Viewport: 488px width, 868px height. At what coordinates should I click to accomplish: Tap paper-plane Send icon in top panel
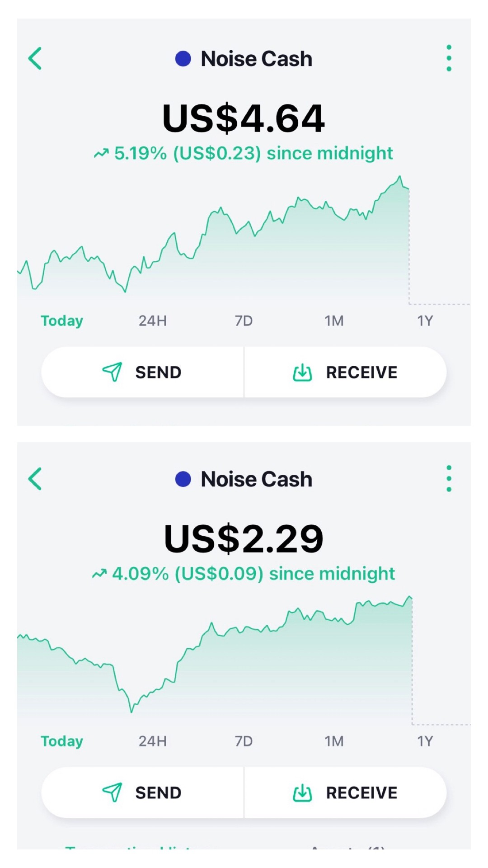pyautogui.click(x=112, y=372)
